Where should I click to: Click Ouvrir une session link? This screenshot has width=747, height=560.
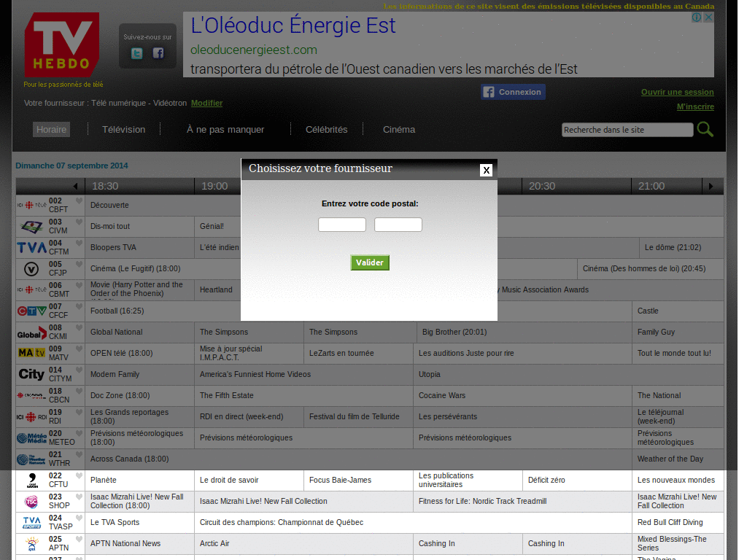point(678,92)
